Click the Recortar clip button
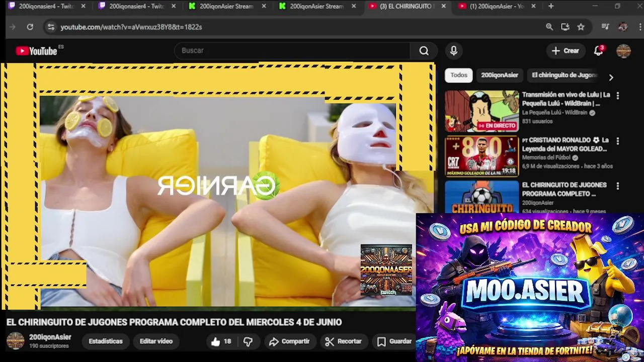 coord(344,341)
